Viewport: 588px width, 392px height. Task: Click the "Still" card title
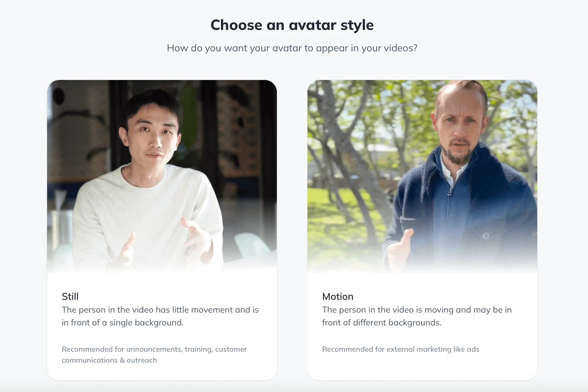(x=70, y=296)
